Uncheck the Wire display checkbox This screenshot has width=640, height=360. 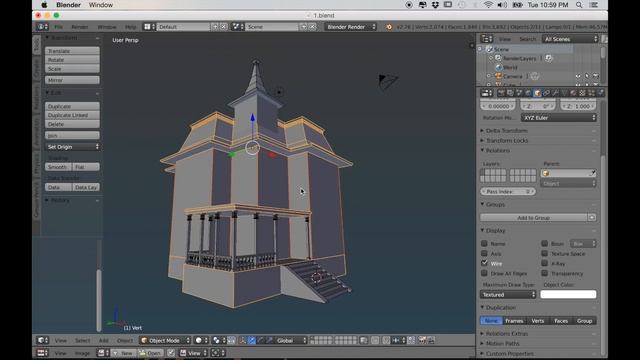(x=484, y=263)
